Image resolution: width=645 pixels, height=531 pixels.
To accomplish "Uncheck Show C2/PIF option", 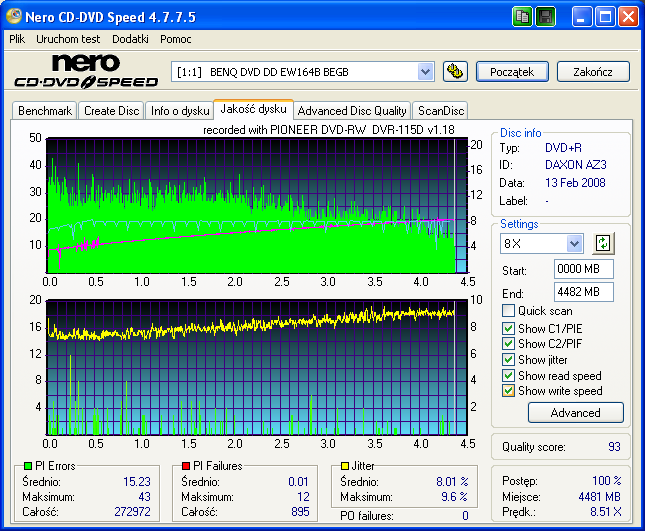I will pyautogui.click(x=508, y=343).
